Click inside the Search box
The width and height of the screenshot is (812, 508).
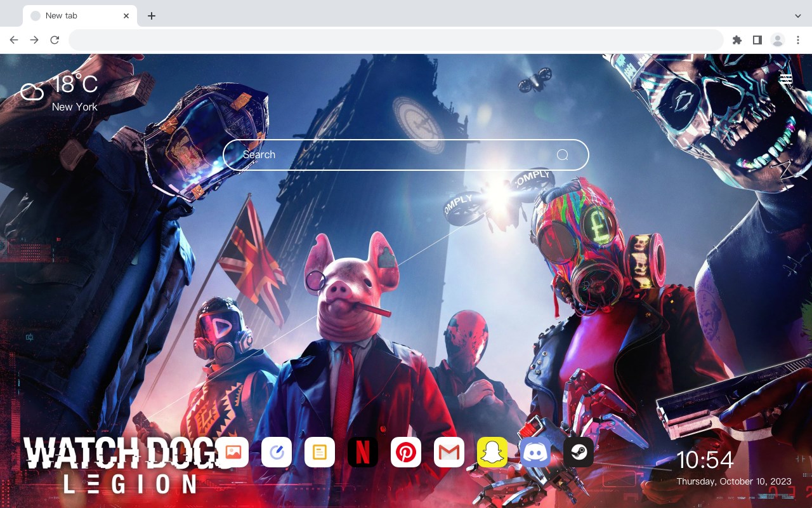click(x=406, y=155)
